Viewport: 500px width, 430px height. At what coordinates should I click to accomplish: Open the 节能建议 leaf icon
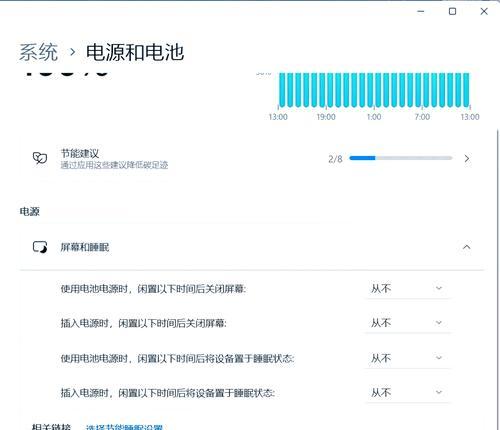click(40, 158)
